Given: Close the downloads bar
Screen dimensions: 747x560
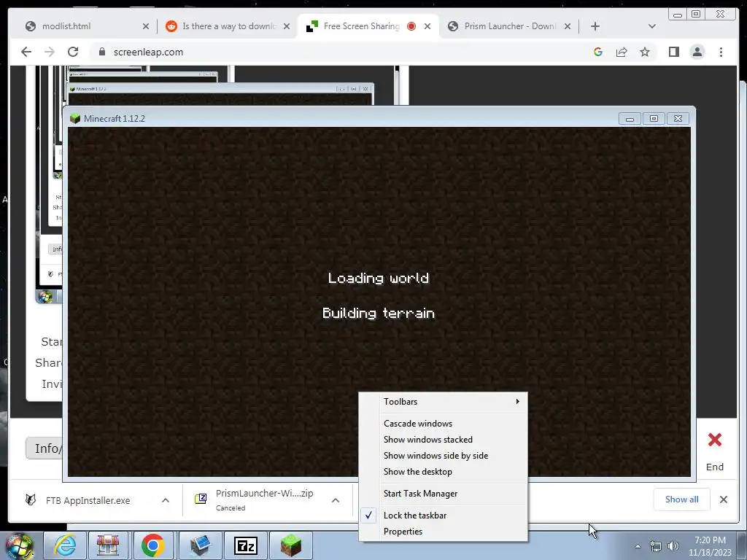Looking at the screenshot, I should [x=723, y=499].
